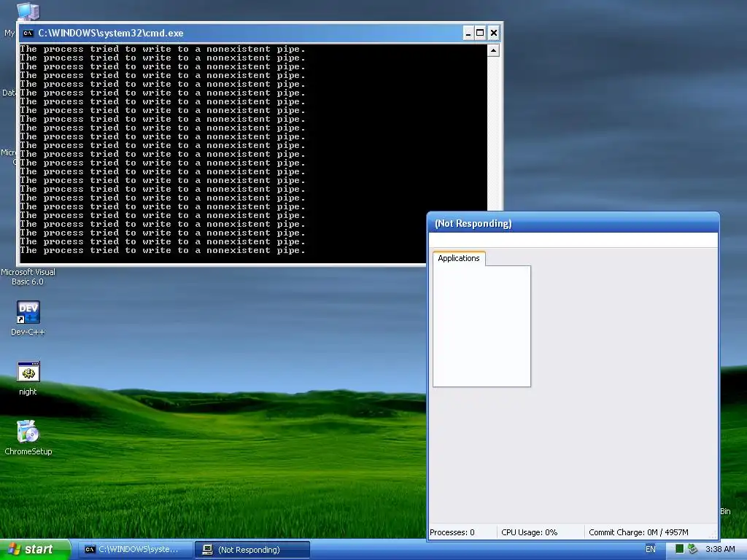This screenshot has height=560, width=747.
Task: Minimize the cmd.exe window
Action: (x=468, y=33)
